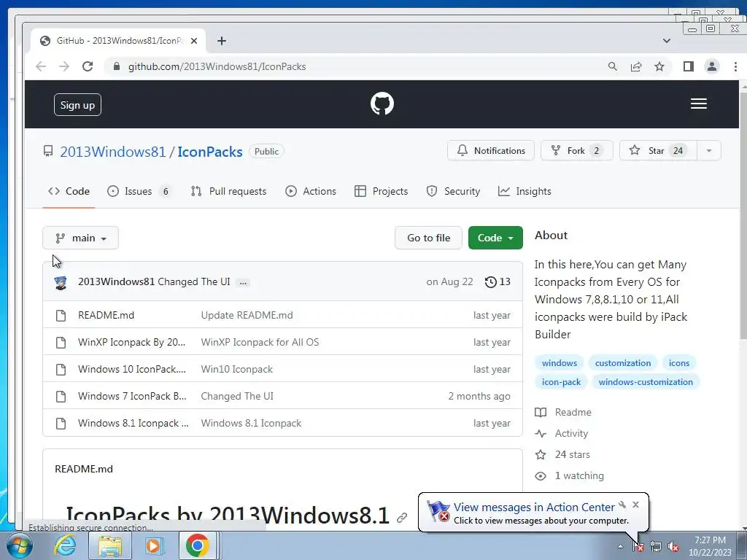
Task: Fork the repository with Fork button
Action: tap(576, 150)
